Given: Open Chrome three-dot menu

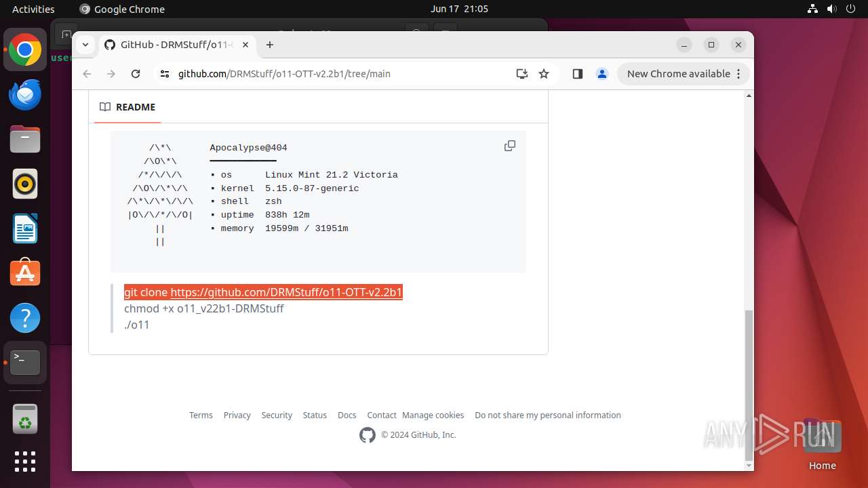Looking at the screenshot, I should click(x=739, y=74).
